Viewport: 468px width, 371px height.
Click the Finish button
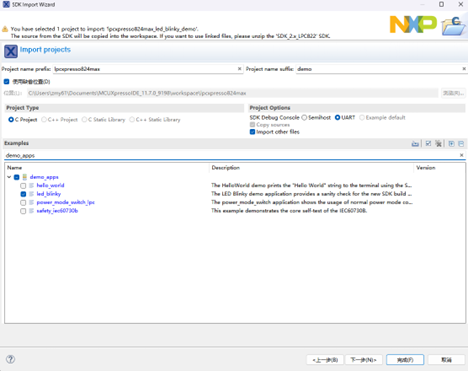405,360
